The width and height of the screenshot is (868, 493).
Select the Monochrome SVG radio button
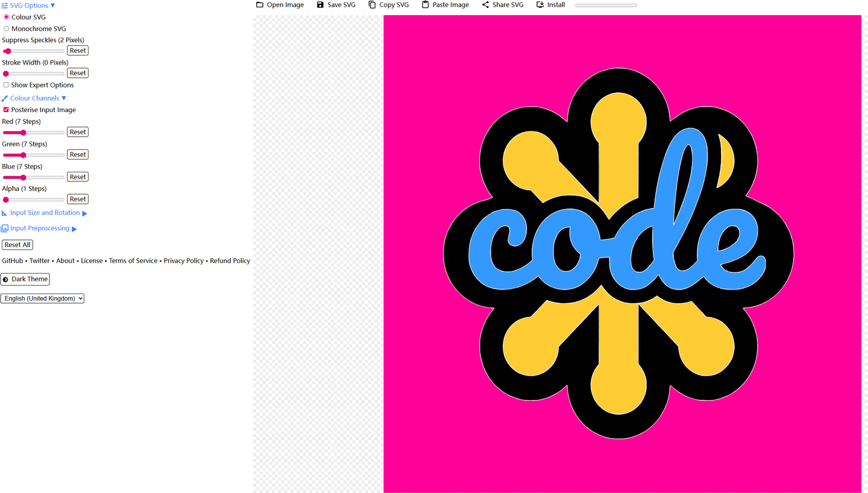pos(7,28)
